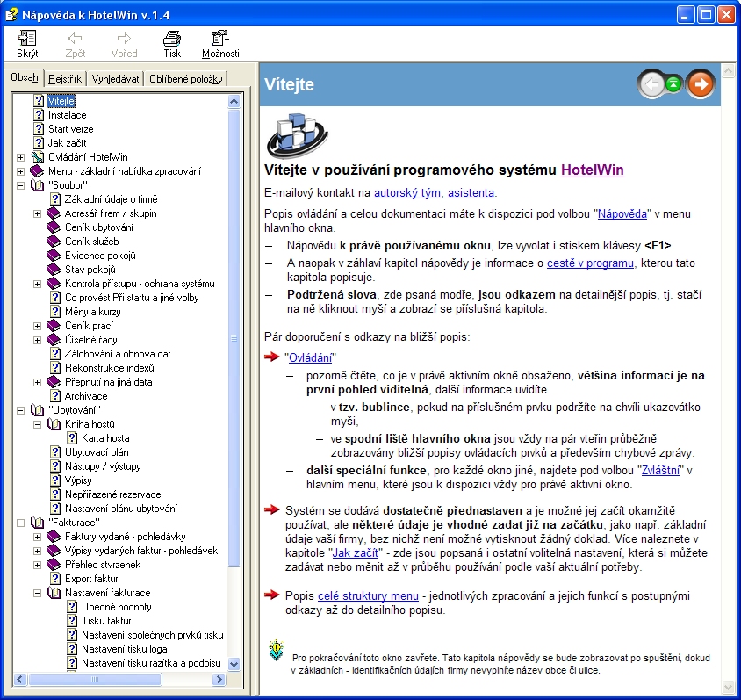Expand the Ceník prací node
Image resolution: width=741 pixels, height=700 pixels.
pyautogui.click(x=38, y=326)
